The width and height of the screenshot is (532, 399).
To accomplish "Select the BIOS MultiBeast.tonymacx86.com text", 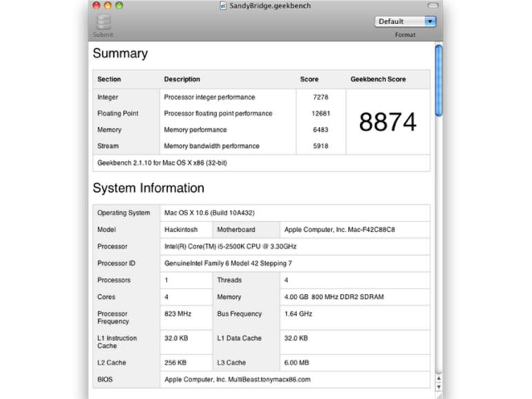I will tap(237, 380).
